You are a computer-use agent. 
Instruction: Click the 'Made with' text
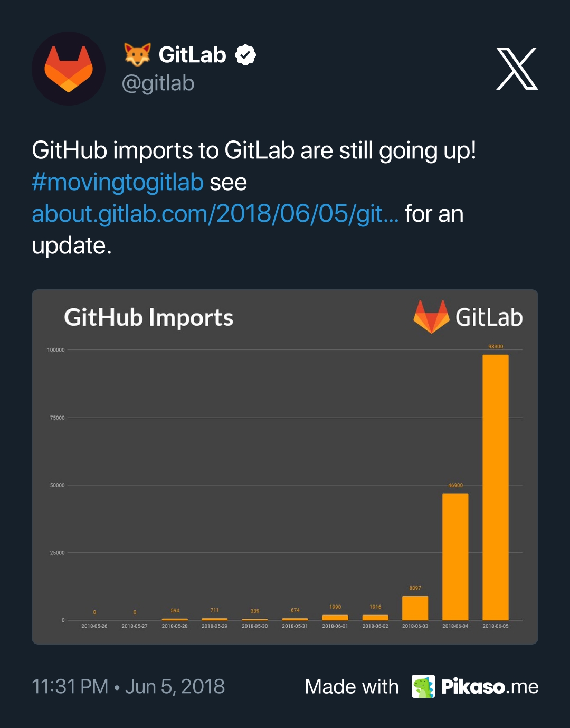pos(351,686)
